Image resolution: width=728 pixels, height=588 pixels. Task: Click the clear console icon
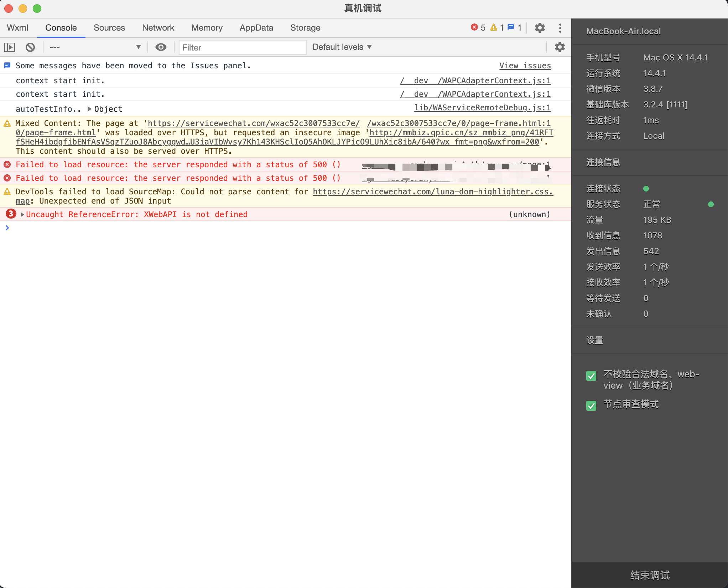[30, 47]
